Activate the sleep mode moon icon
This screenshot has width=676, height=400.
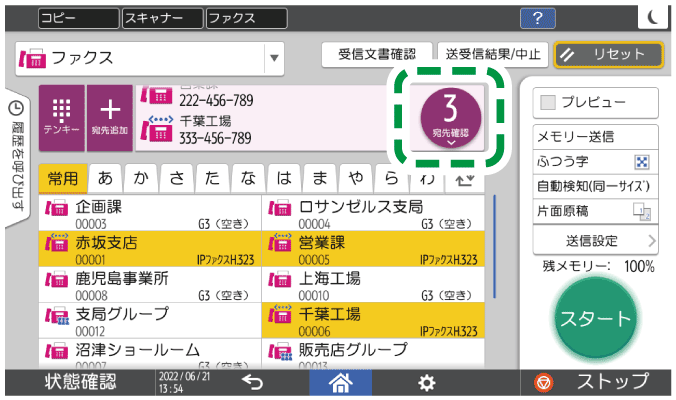click(x=654, y=18)
